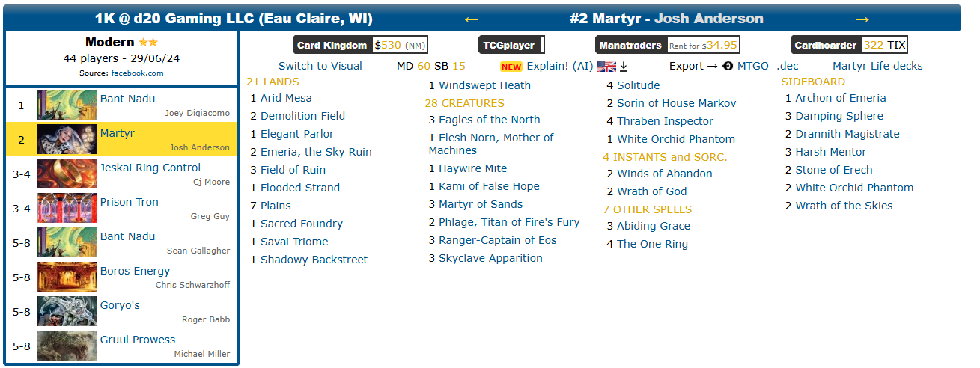Click the Manatraders rent button
980x368 pixels.
[x=669, y=45]
